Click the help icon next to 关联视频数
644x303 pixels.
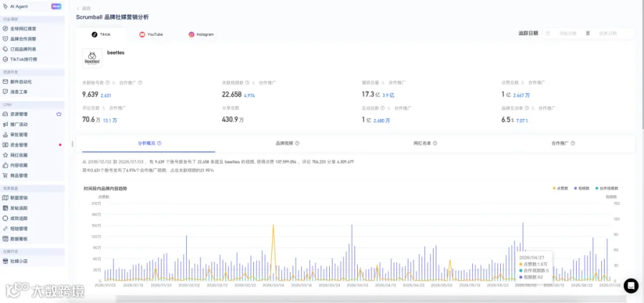click(x=247, y=82)
